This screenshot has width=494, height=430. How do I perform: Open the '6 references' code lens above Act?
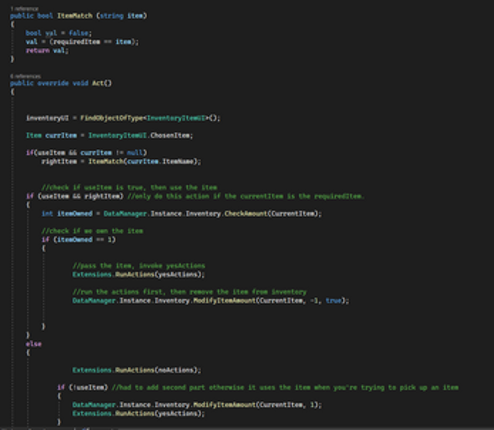[26, 76]
